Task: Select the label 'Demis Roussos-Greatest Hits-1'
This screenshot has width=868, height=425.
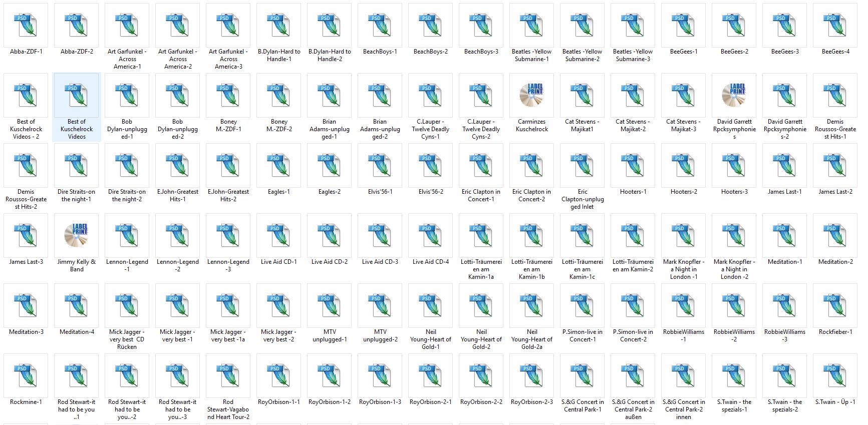Action: (x=835, y=129)
